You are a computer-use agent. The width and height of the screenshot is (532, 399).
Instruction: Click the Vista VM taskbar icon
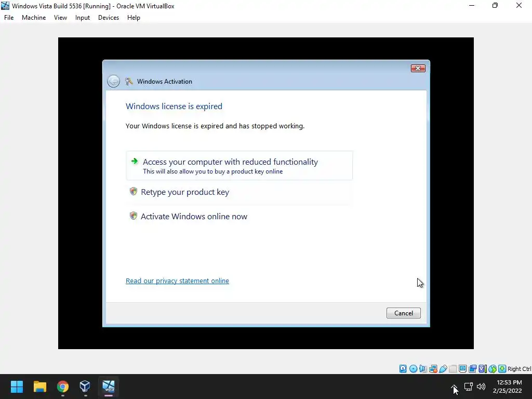pyautogui.click(x=109, y=387)
